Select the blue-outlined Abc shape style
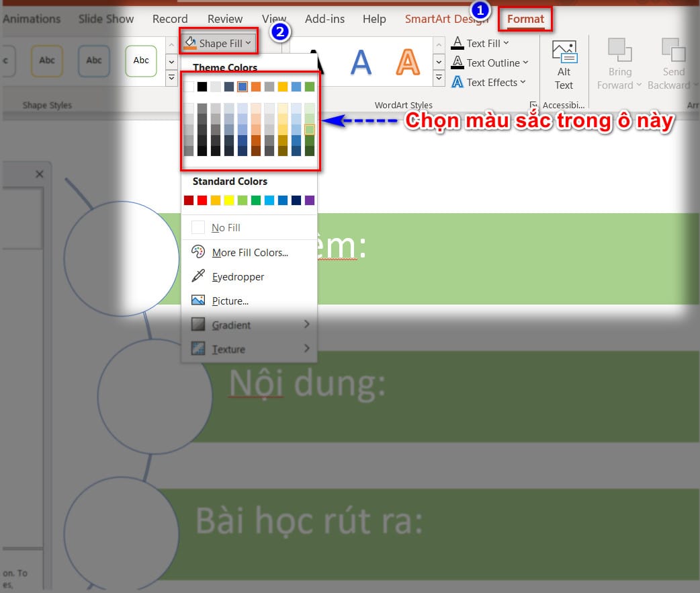Viewport: 700px width, 593px height. [x=94, y=61]
